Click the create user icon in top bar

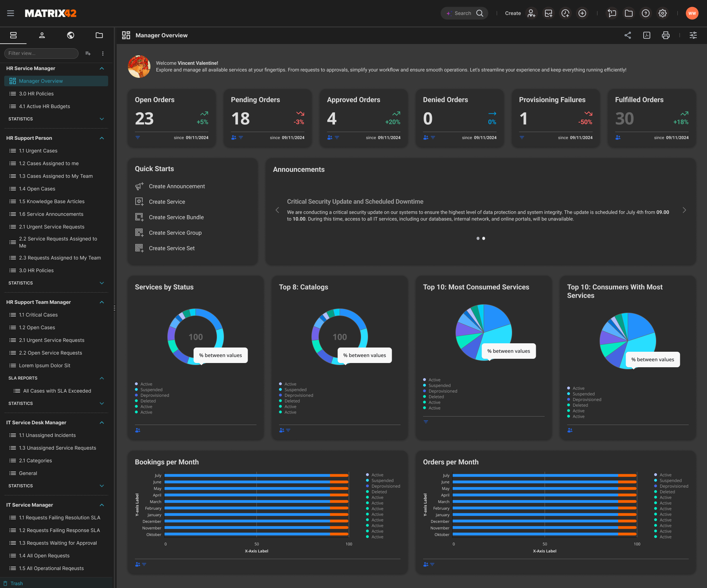tap(532, 13)
